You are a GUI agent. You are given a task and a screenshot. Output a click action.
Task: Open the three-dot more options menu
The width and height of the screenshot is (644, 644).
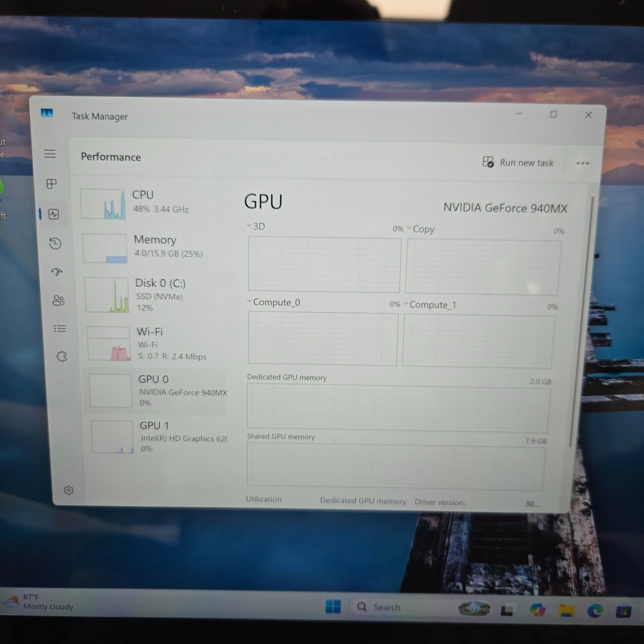tap(583, 163)
